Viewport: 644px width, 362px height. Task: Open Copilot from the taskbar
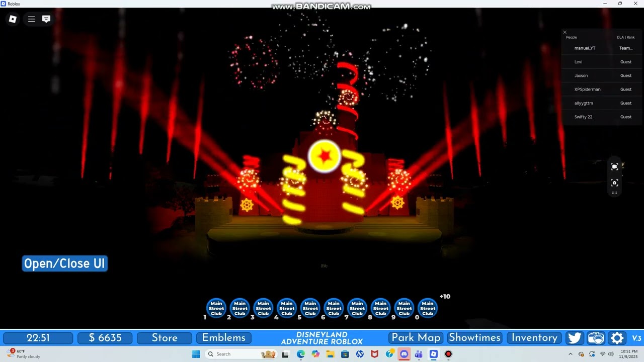point(315,354)
